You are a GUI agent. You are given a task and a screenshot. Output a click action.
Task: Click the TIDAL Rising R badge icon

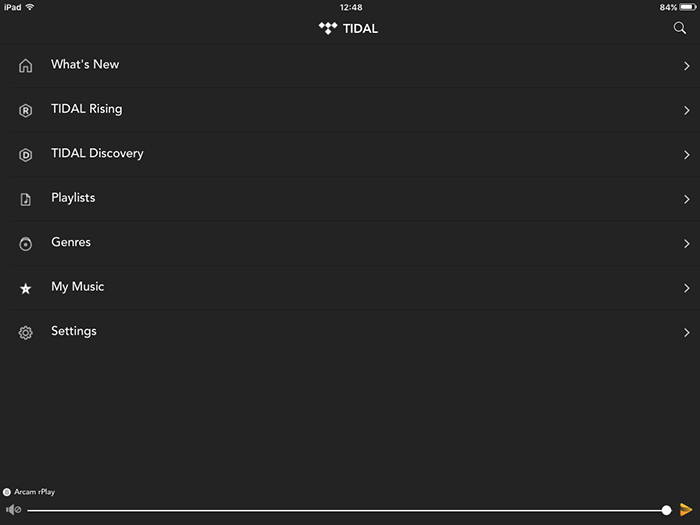coord(25,110)
